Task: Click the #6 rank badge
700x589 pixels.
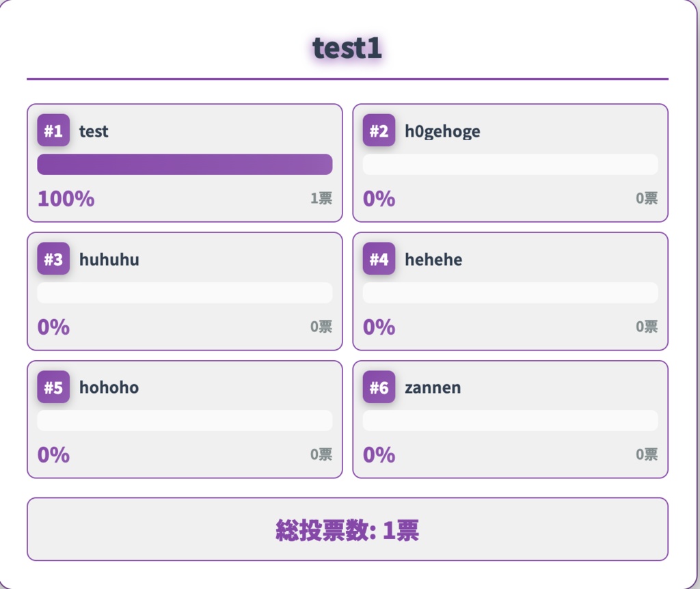Action: pos(379,387)
